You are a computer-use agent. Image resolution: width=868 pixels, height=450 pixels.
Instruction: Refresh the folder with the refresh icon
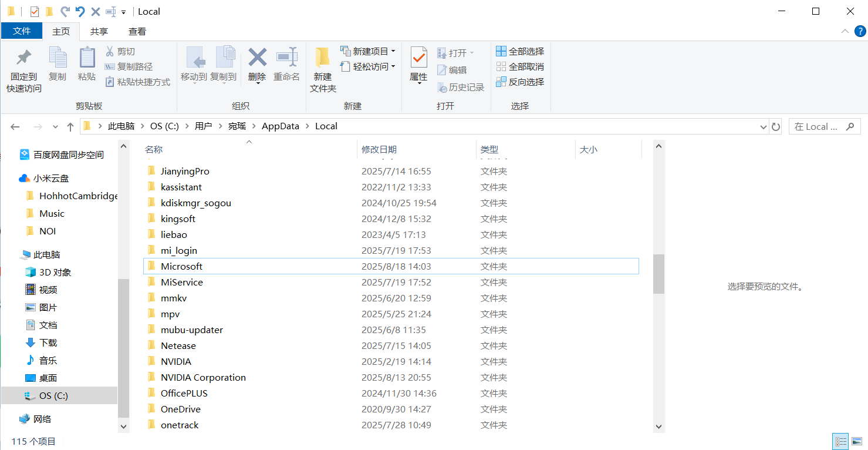(776, 126)
